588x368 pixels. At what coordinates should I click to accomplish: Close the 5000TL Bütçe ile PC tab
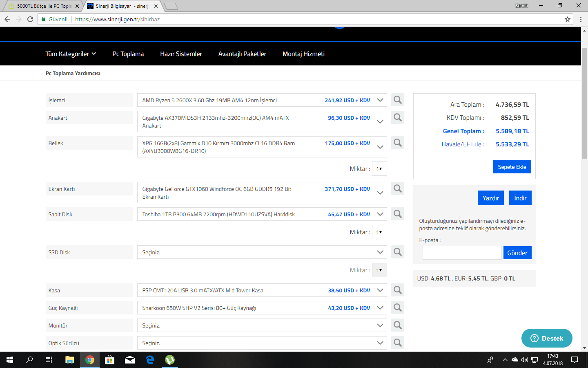(x=77, y=6)
